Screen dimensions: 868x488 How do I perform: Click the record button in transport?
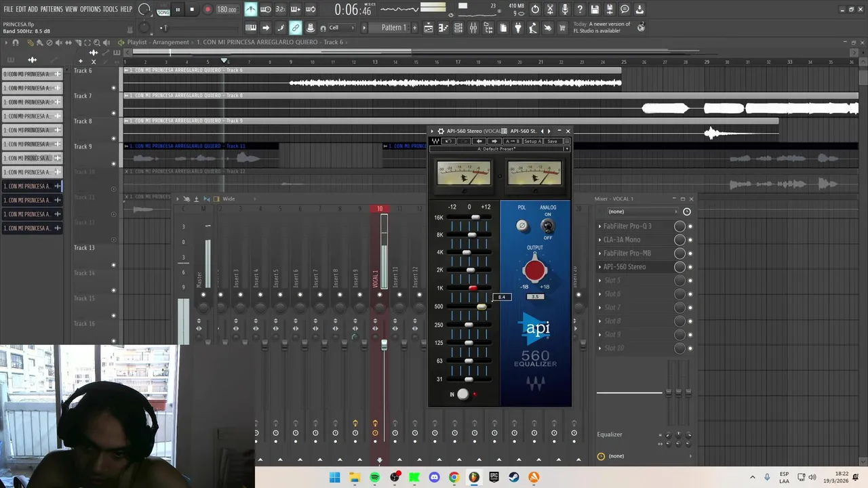click(208, 9)
